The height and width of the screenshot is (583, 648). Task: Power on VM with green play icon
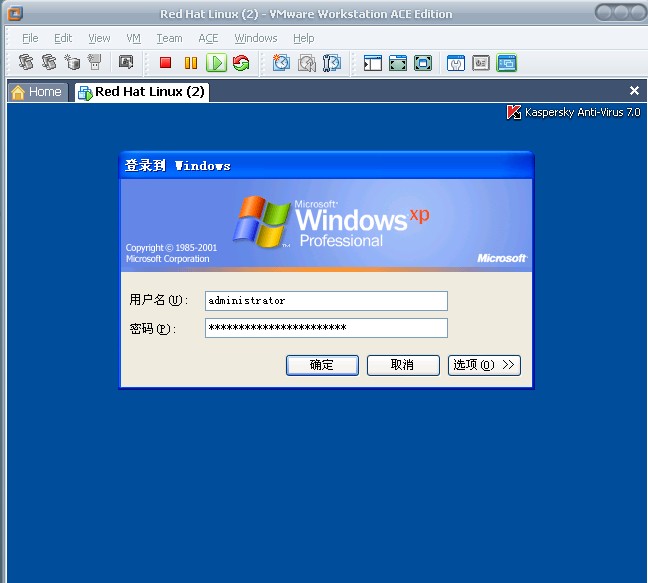click(217, 63)
